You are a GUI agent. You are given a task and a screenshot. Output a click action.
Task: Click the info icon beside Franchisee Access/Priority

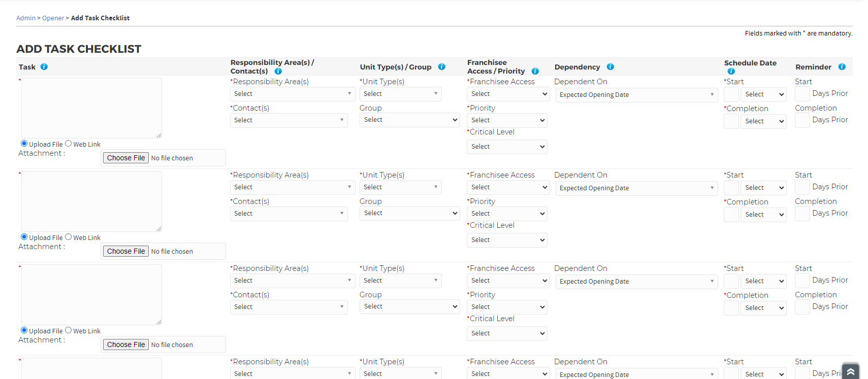tap(535, 72)
